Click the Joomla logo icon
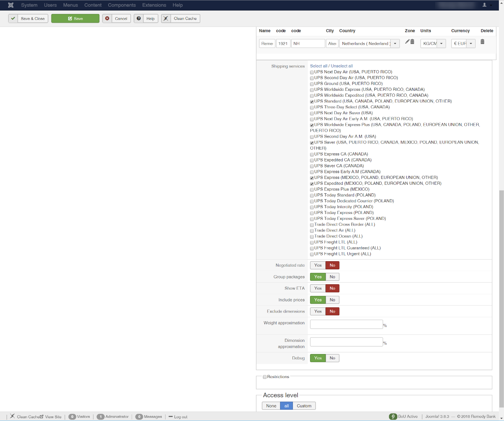The height and width of the screenshot is (421, 504). pyautogui.click(x=11, y=5)
